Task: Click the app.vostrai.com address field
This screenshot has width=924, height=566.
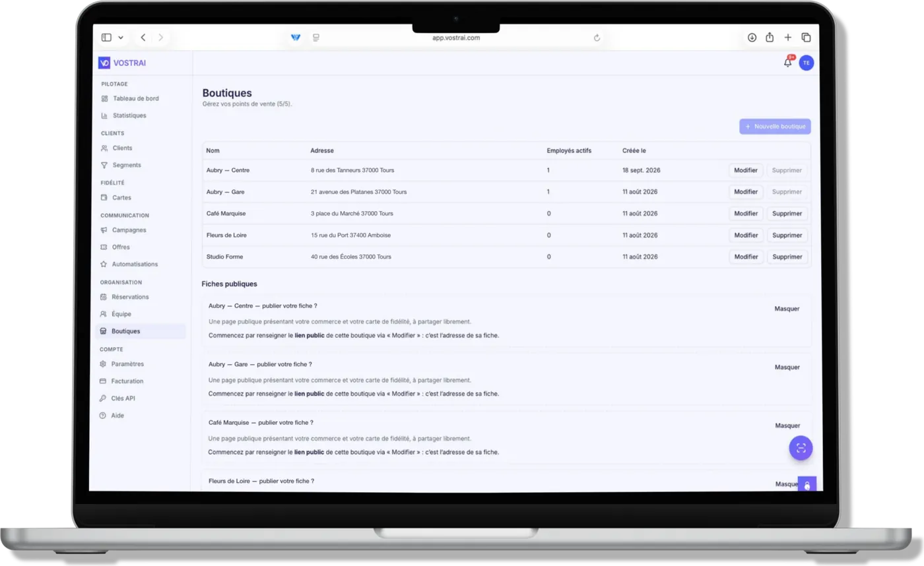Action: (456, 38)
